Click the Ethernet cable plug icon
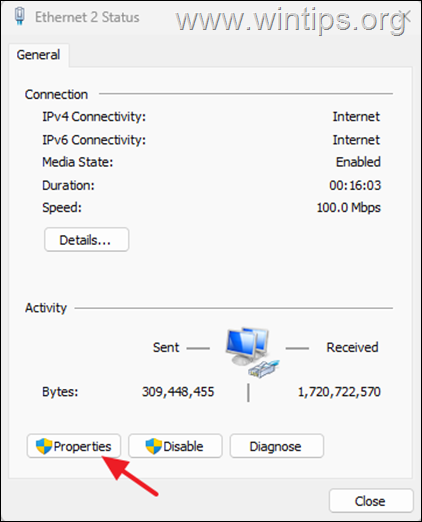Image resolution: width=422 pixels, height=522 pixels. (263, 369)
